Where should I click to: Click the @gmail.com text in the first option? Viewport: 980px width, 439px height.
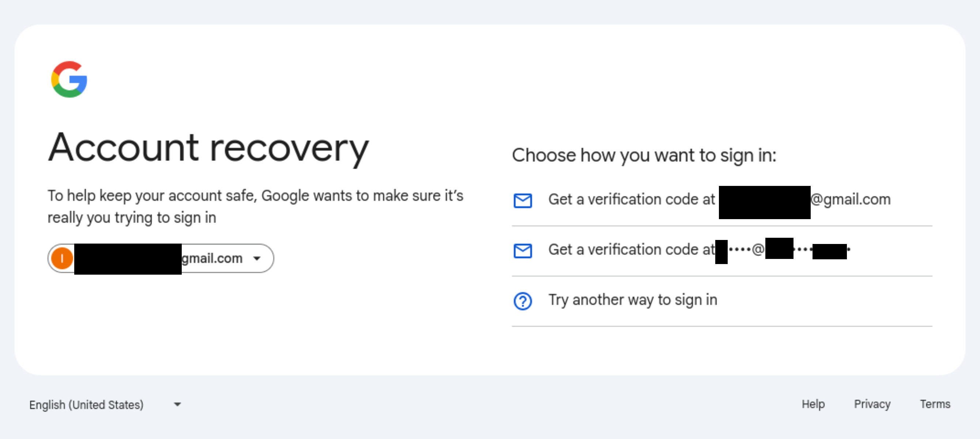coord(851,199)
